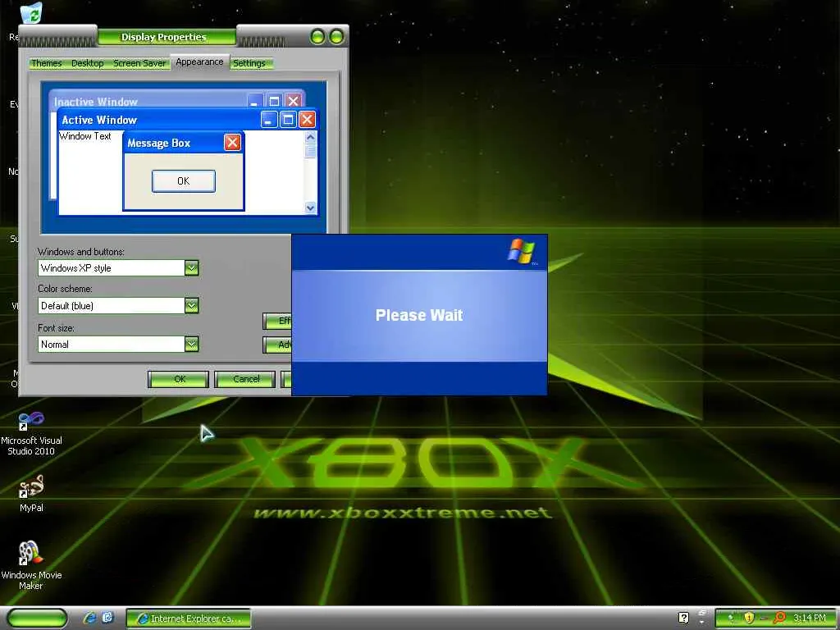Click preview scrollbar down arrow
840x630 pixels.
pyautogui.click(x=311, y=208)
